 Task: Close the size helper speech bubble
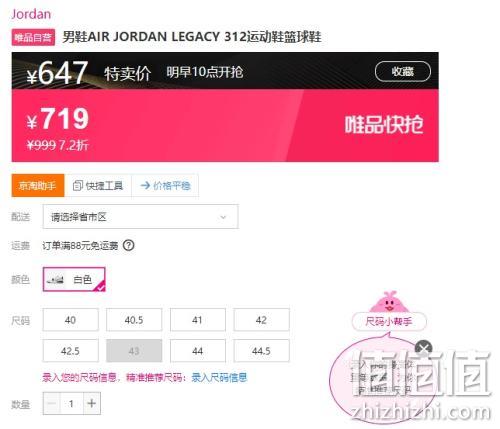pos(424,349)
